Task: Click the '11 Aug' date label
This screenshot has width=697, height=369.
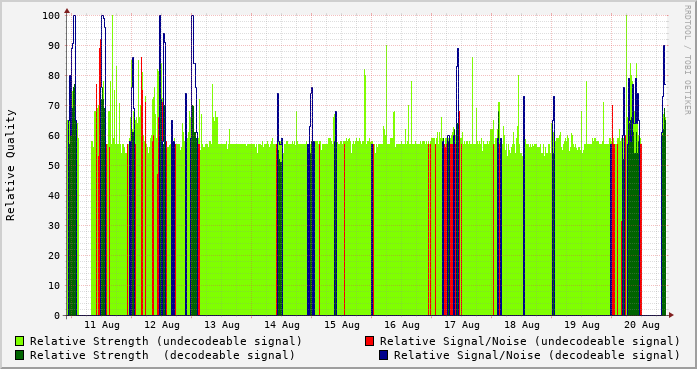Action: pyautogui.click(x=102, y=325)
